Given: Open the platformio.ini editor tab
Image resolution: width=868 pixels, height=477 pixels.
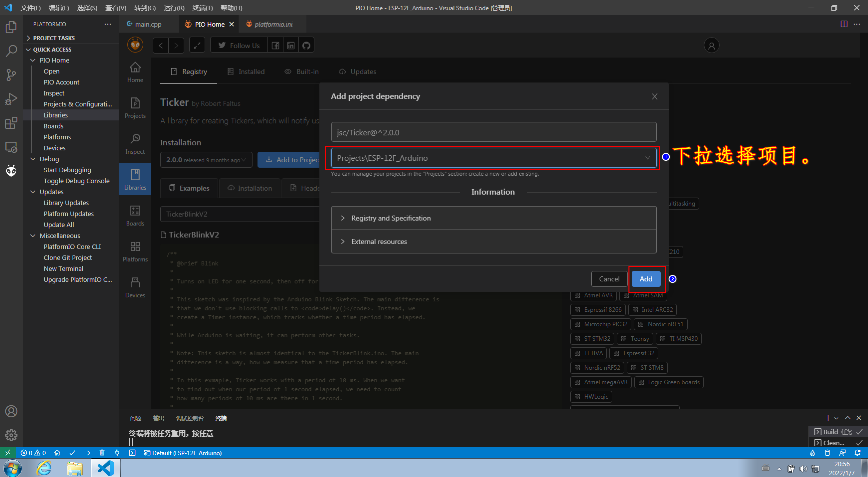Looking at the screenshot, I should [273, 24].
